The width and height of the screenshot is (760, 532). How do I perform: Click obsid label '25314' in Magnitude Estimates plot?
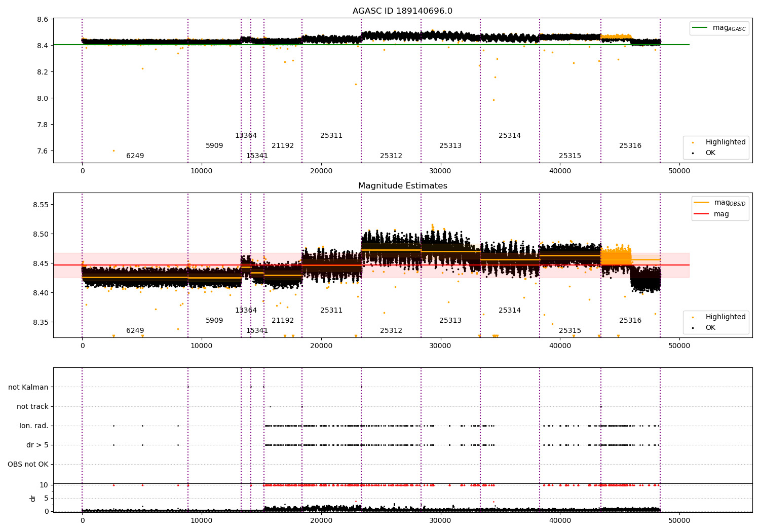(510, 311)
